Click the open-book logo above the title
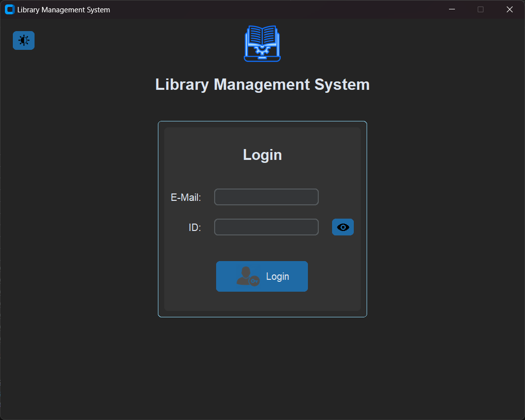This screenshot has height=420, width=525. [x=262, y=43]
